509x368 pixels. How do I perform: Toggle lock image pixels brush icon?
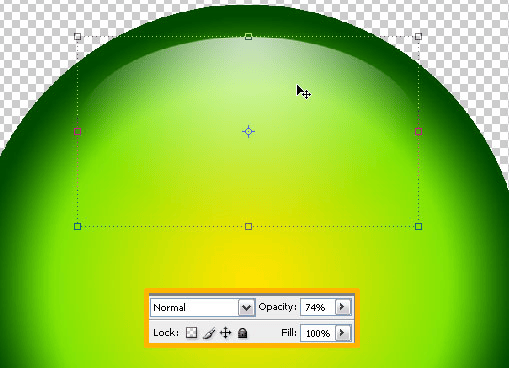pyautogui.click(x=209, y=333)
